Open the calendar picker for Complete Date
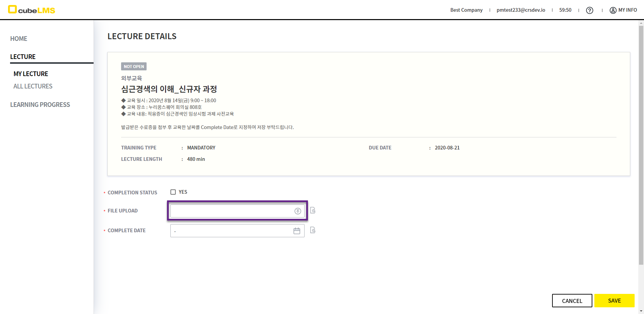Image resolution: width=644 pixels, height=314 pixels. pyautogui.click(x=297, y=231)
